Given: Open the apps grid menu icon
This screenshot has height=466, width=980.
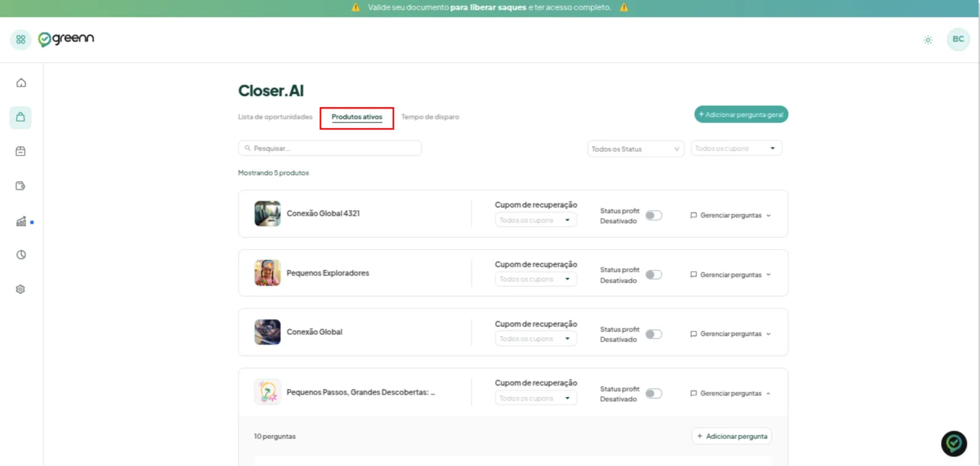Looking at the screenshot, I should click(x=21, y=39).
